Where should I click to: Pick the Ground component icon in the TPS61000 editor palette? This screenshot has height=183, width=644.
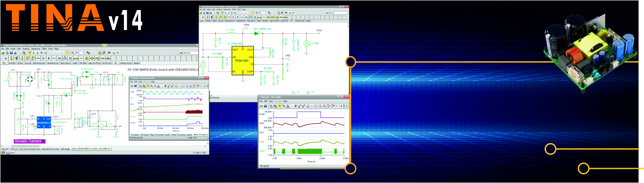coord(203,17)
